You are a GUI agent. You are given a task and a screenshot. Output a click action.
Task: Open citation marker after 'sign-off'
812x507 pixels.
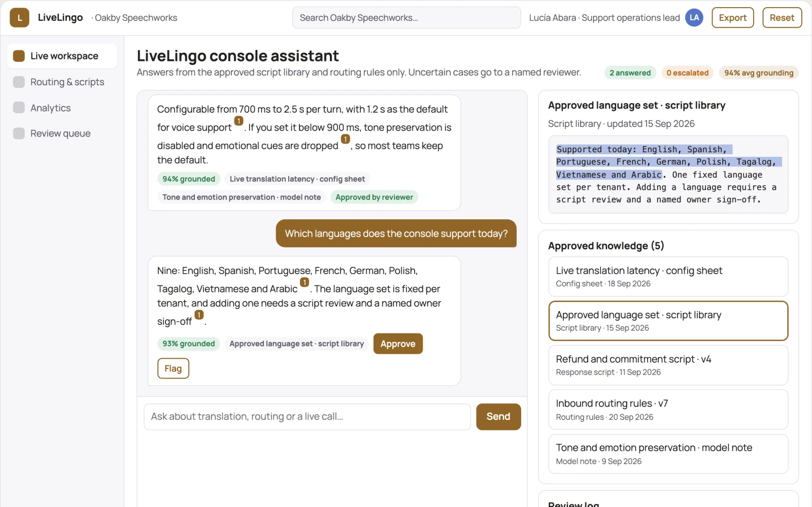coord(199,315)
